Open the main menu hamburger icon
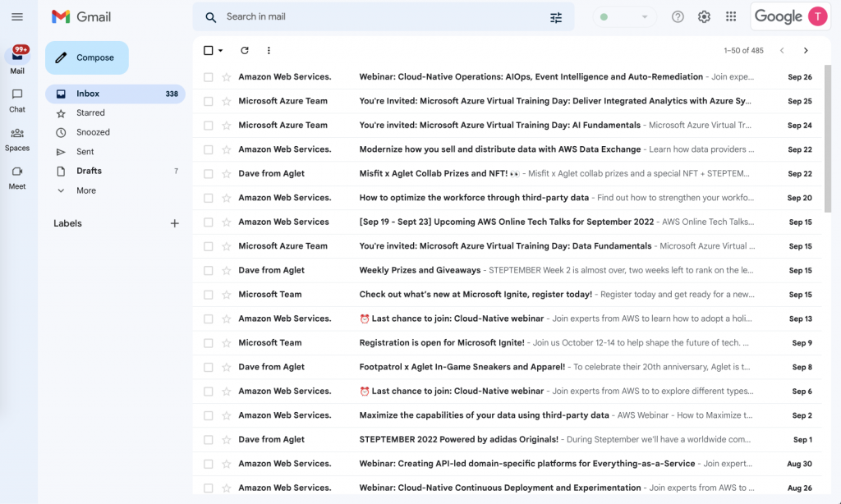 [17, 16]
